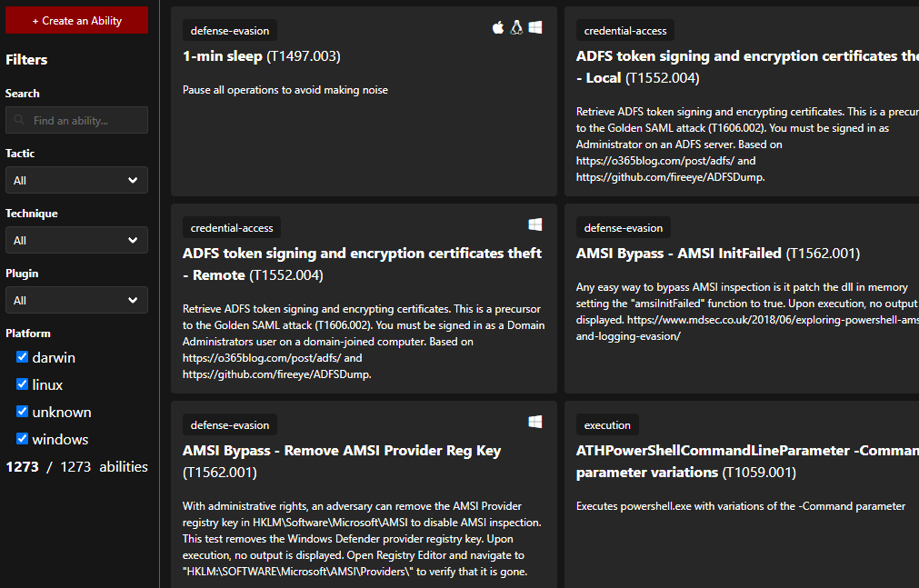
Task: Click Windows icon on Remove AMSI Provider Reg Key card
Action: 535,422
